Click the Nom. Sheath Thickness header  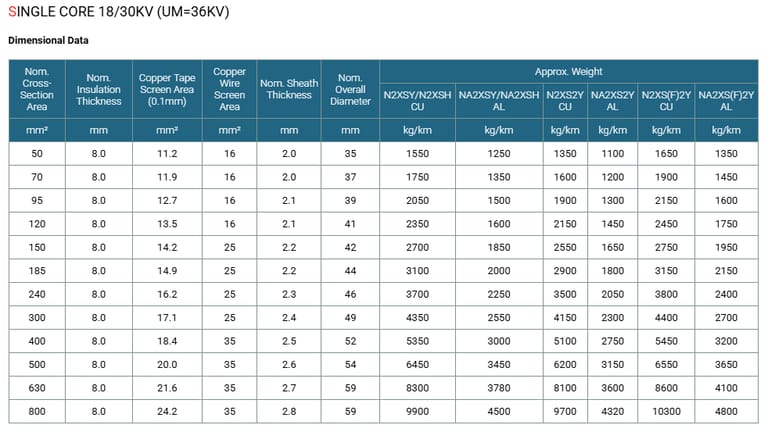point(289,88)
